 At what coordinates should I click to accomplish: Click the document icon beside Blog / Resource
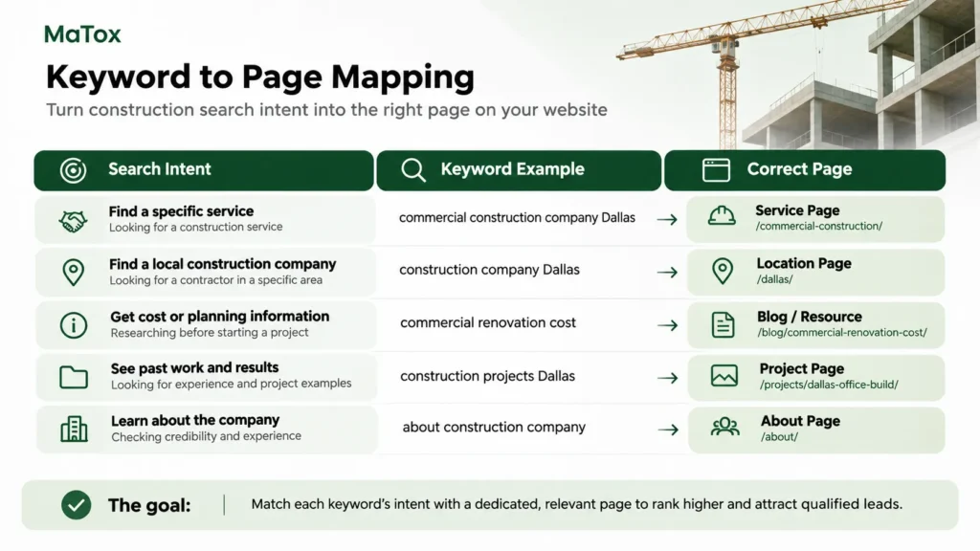point(724,325)
